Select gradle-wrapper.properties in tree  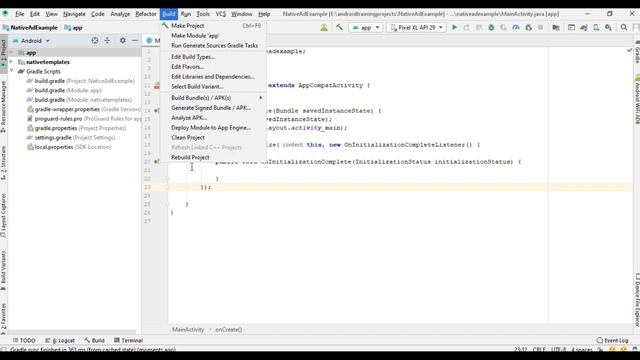(84, 109)
